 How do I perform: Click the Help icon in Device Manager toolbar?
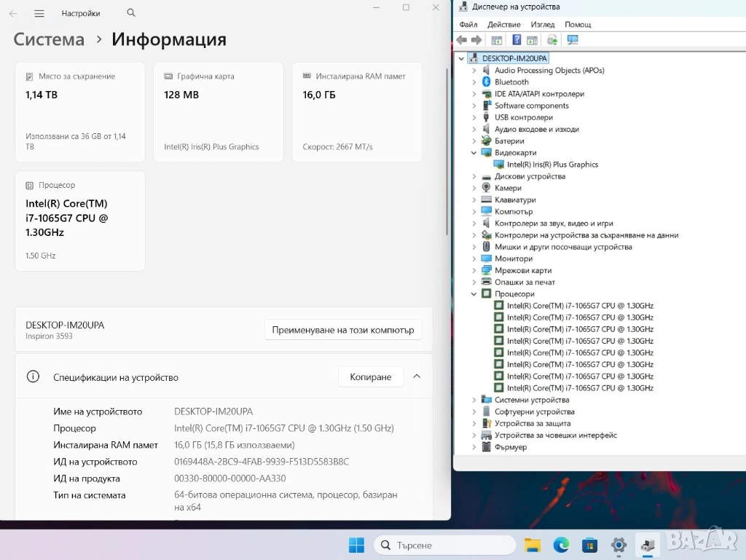click(x=517, y=40)
